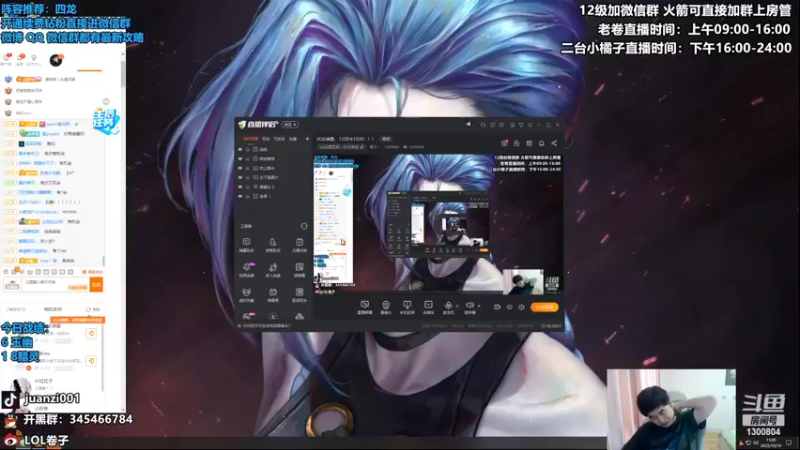Click the pill button next to the stream title

point(386,139)
